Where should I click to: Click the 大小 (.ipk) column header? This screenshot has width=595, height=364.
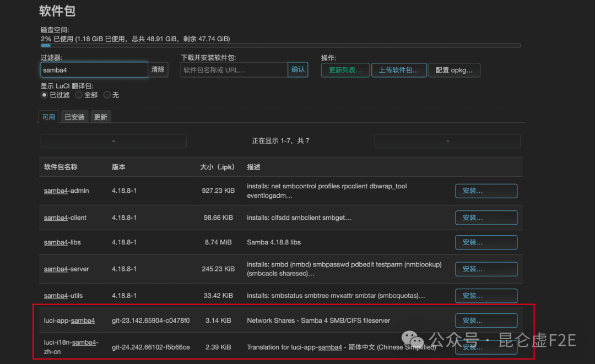[218, 167]
